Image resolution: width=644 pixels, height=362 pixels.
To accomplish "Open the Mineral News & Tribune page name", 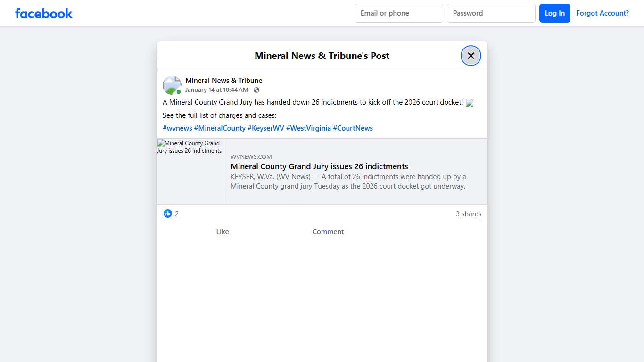I will click(223, 80).
